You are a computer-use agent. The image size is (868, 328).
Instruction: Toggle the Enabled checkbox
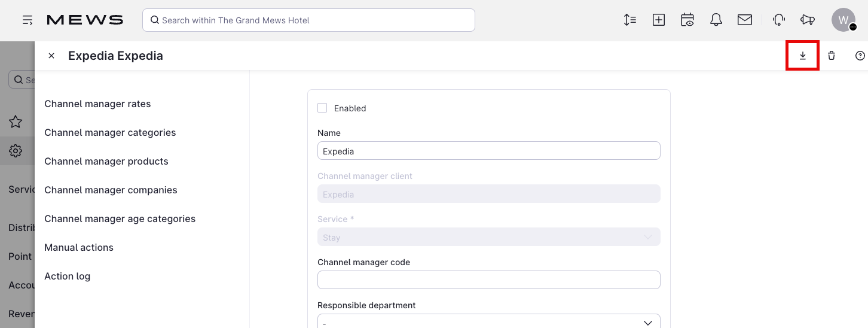pos(322,108)
